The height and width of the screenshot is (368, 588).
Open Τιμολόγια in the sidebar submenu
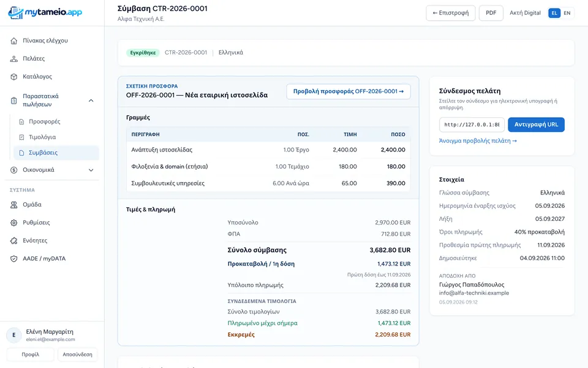click(56, 137)
